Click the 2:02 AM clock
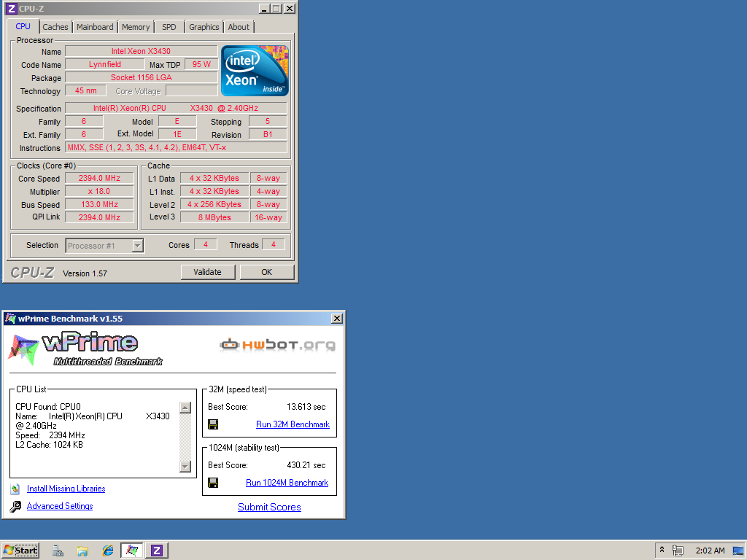 point(710,551)
